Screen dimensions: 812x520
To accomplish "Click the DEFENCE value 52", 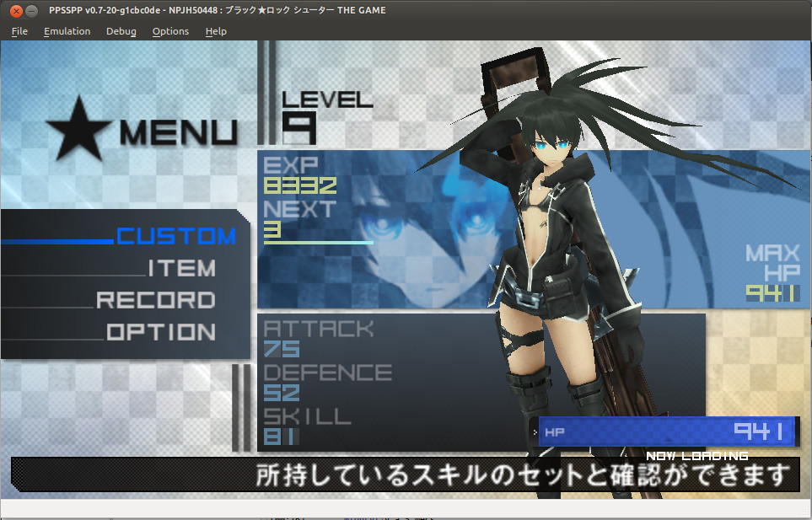I will click(281, 393).
